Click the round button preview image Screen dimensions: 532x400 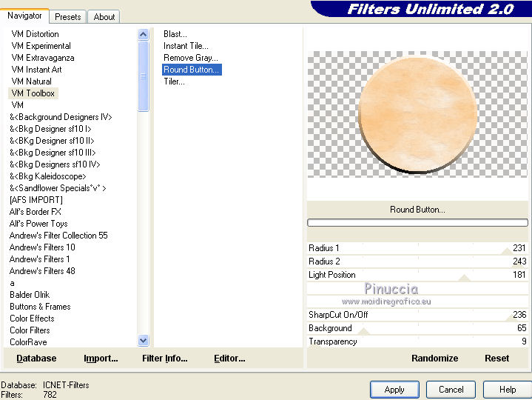(x=417, y=113)
